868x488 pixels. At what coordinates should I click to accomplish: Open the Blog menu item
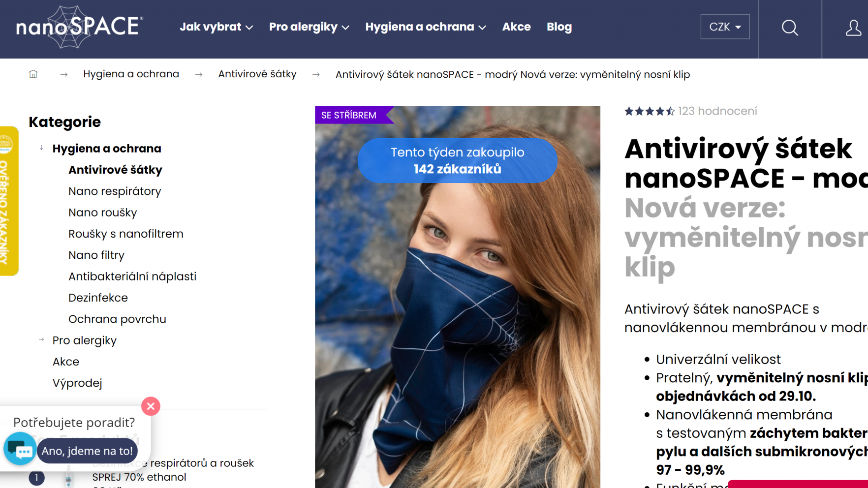pyautogui.click(x=559, y=27)
